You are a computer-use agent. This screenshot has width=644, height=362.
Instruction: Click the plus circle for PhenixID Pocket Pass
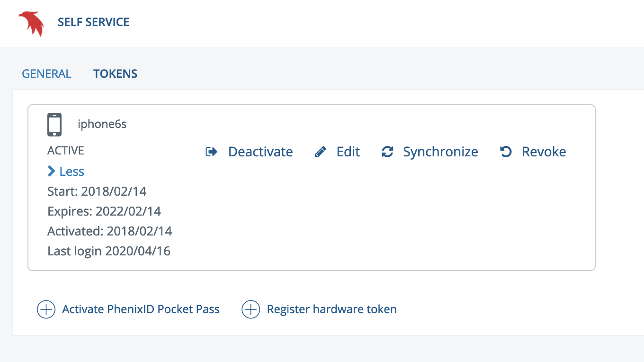coord(46,310)
